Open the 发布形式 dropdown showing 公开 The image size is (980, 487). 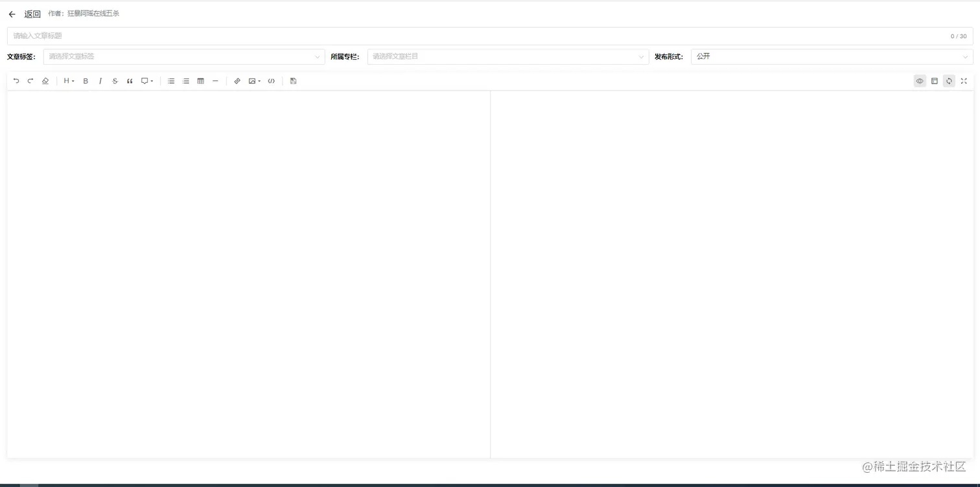coord(832,57)
